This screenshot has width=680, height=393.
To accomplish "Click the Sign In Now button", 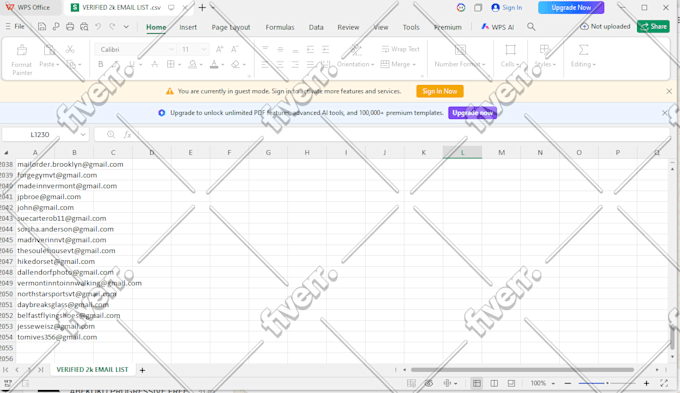I will pos(440,91).
